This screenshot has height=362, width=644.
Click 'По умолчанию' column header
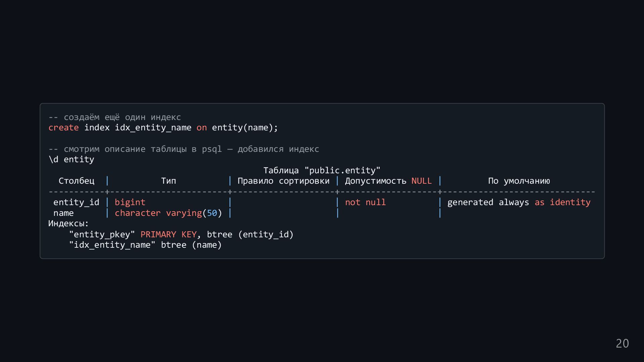(519, 181)
